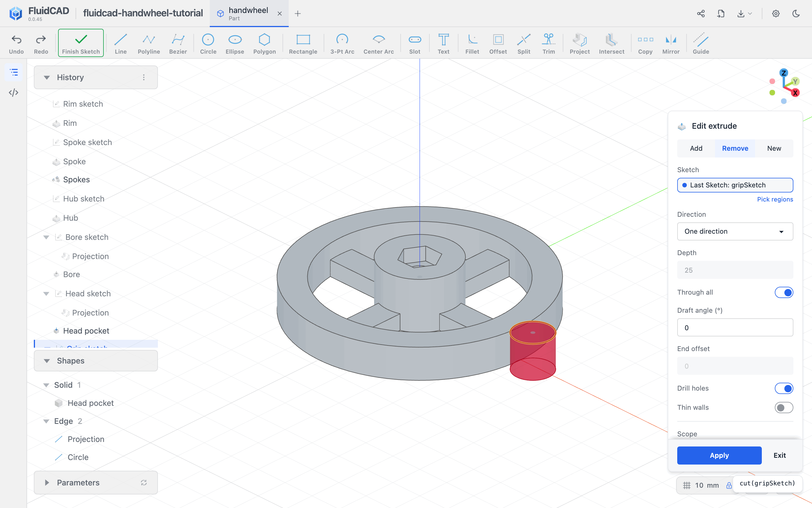Select the Fillet tool
812x508 pixels.
pyautogui.click(x=472, y=44)
